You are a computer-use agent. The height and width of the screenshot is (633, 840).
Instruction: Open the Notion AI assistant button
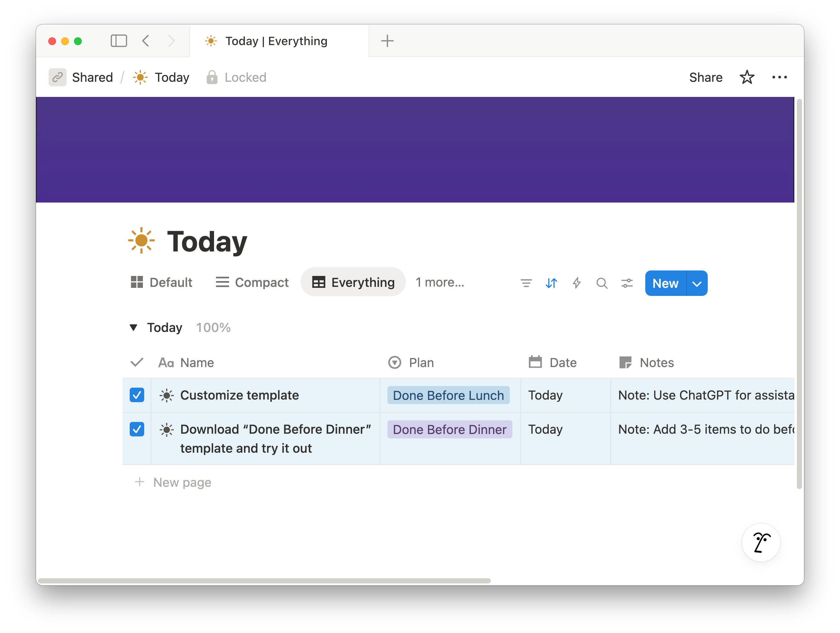click(x=761, y=542)
